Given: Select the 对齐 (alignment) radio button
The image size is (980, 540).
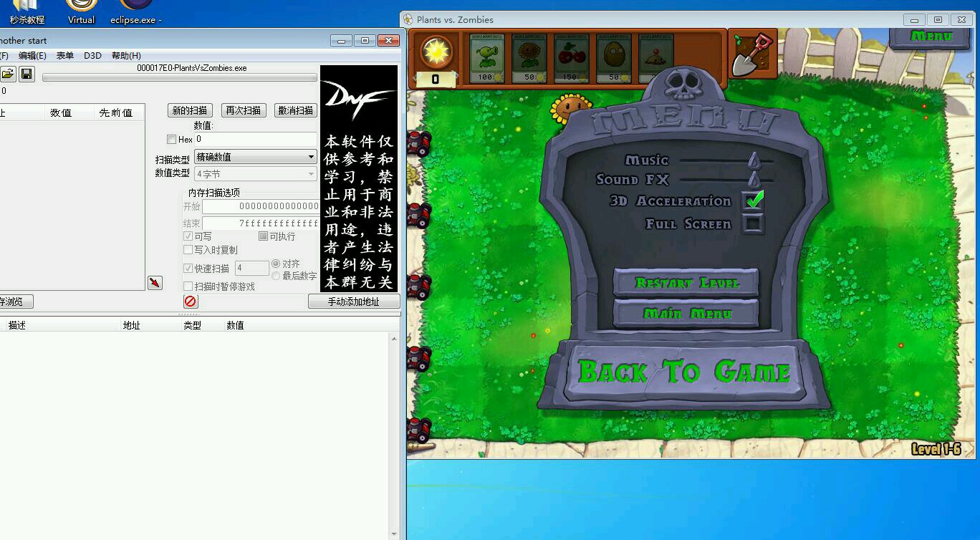Looking at the screenshot, I should (x=276, y=264).
